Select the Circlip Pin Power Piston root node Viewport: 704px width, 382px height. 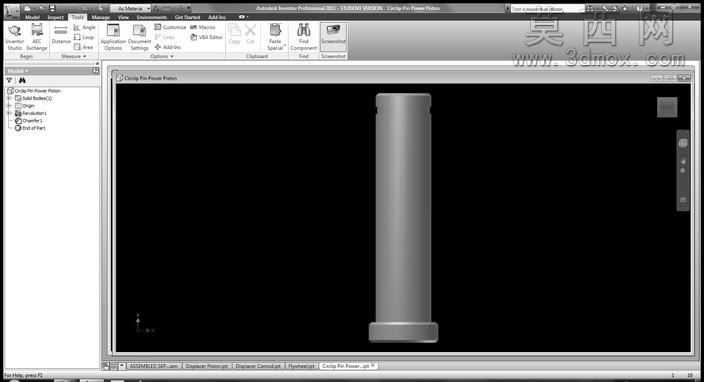[x=34, y=91]
